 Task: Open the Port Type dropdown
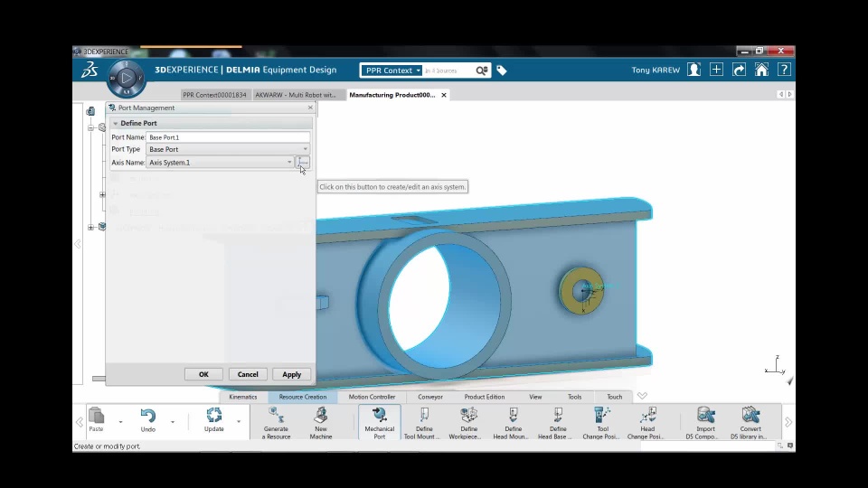click(x=228, y=149)
